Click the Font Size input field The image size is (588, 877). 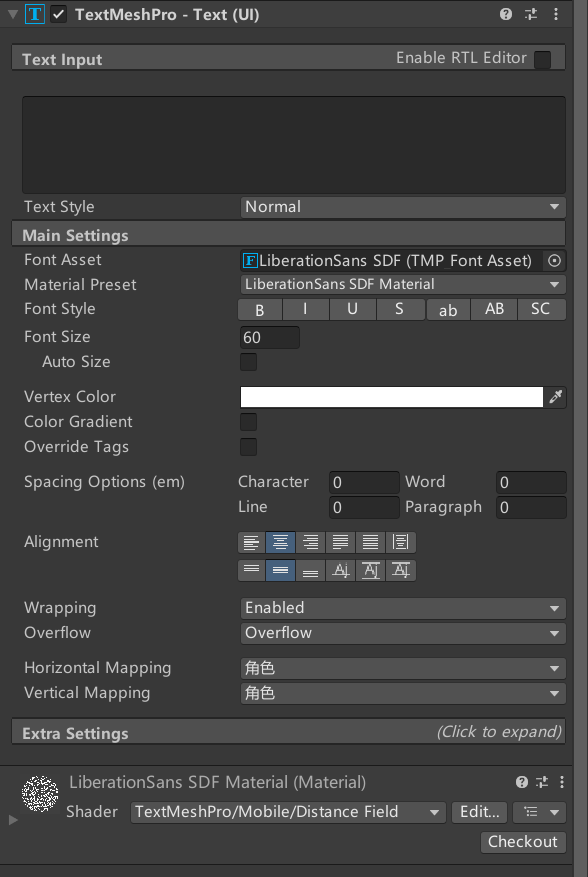(x=268, y=338)
